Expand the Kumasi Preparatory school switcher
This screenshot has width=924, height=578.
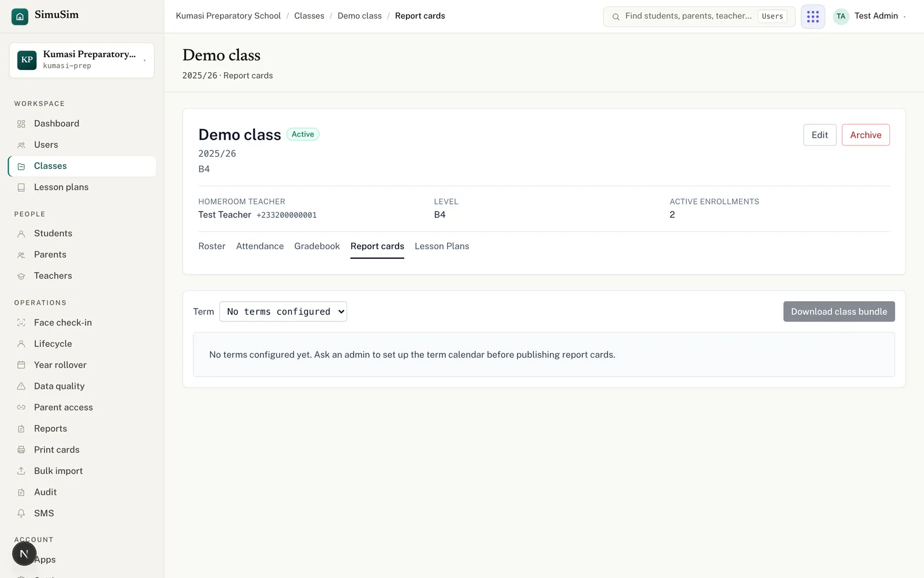pos(81,60)
